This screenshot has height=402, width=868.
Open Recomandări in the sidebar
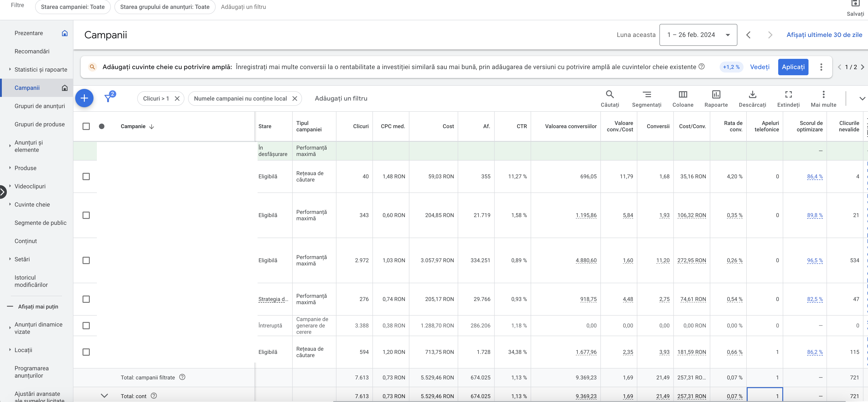pyautogui.click(x=32, y=51)
